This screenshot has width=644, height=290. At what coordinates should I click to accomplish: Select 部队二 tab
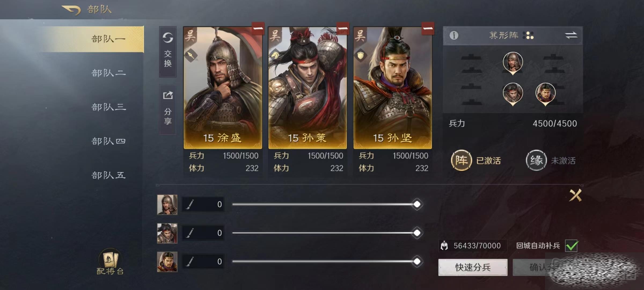click(108, 73)
